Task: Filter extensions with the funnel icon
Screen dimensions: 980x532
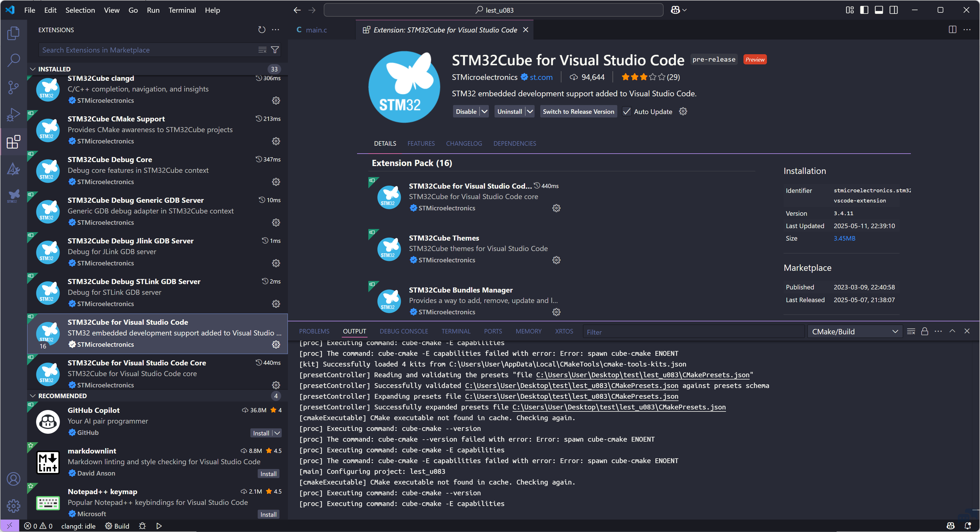Action: coord(275,50)
